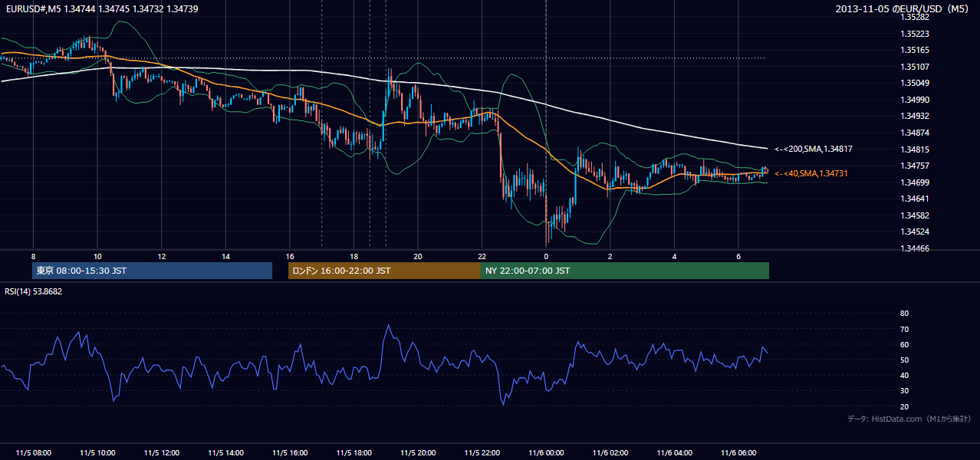Click the 11/6 04:00 time axis label
This screenshot has width=980, height=460.
(x=674, y=452)
